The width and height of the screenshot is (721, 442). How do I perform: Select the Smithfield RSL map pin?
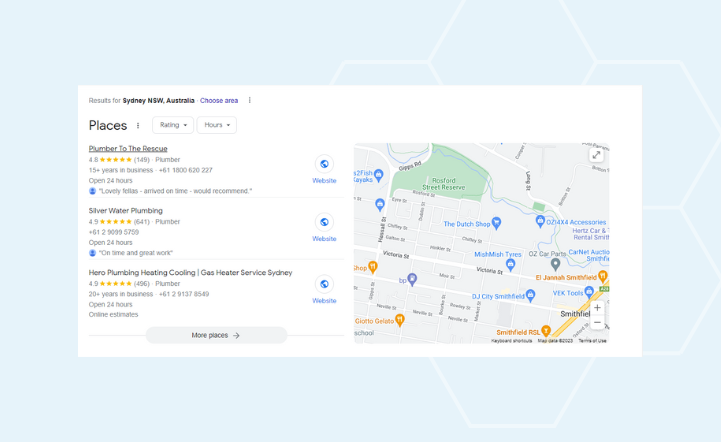pos(546,330)
